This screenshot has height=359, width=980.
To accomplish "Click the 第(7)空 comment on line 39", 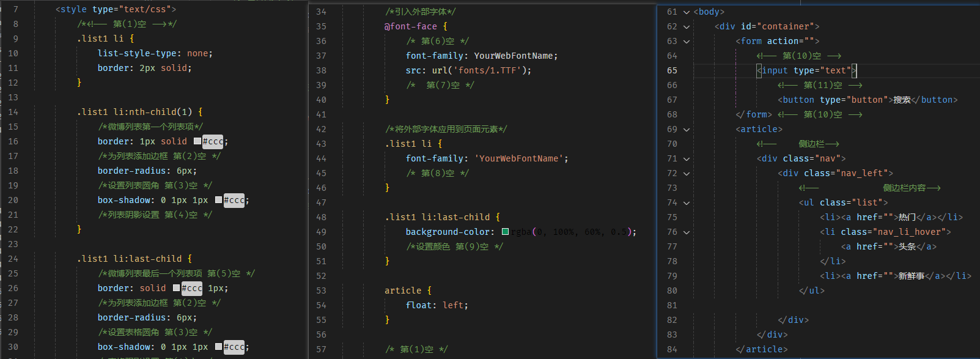I will pos(440,85).
